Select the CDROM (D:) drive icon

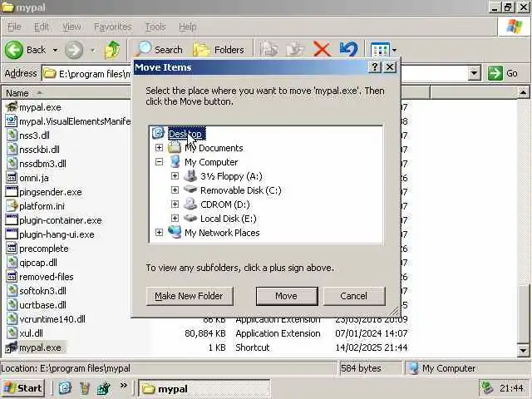point(190,204)
